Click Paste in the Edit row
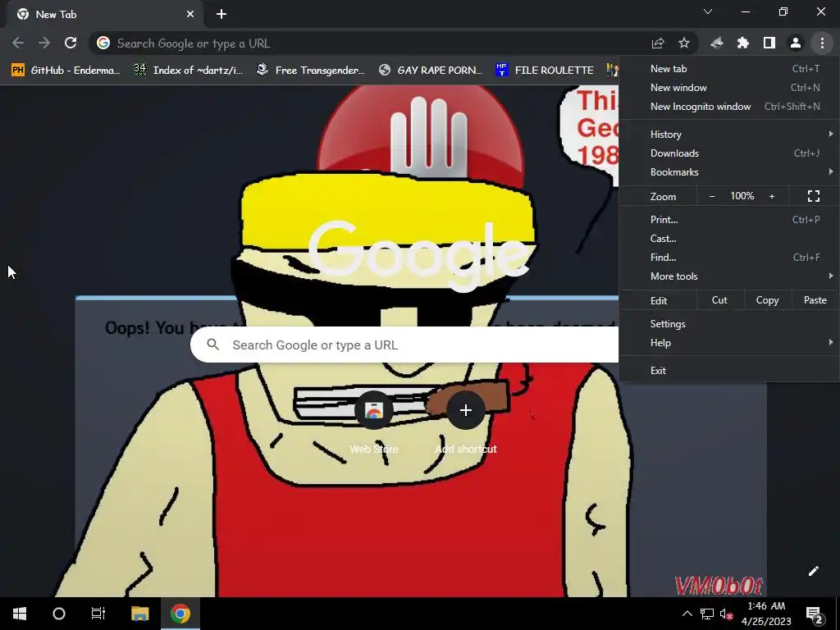The height and width of the screenshot is (630, 840). point(815,300)
